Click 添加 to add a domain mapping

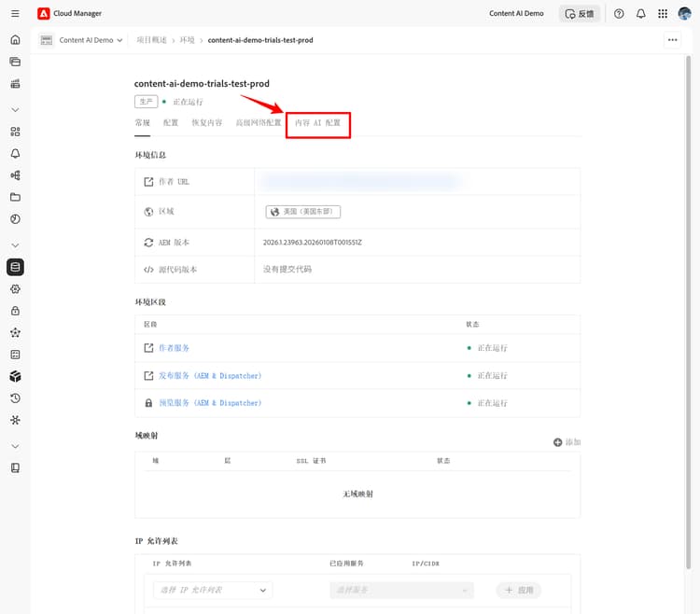tap(567, 442)
